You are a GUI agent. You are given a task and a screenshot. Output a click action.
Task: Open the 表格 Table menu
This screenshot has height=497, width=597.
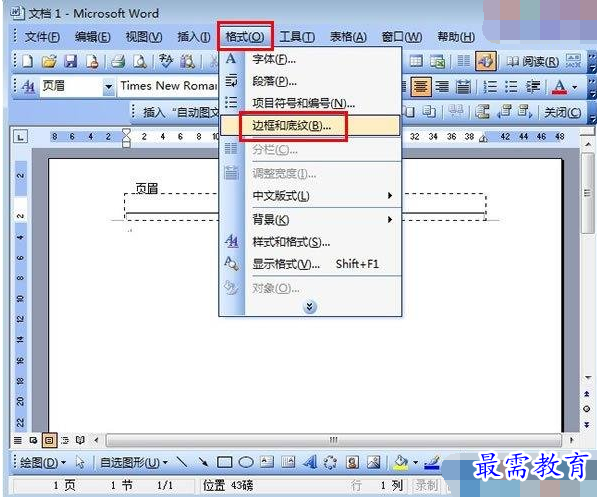coord(348,37)
